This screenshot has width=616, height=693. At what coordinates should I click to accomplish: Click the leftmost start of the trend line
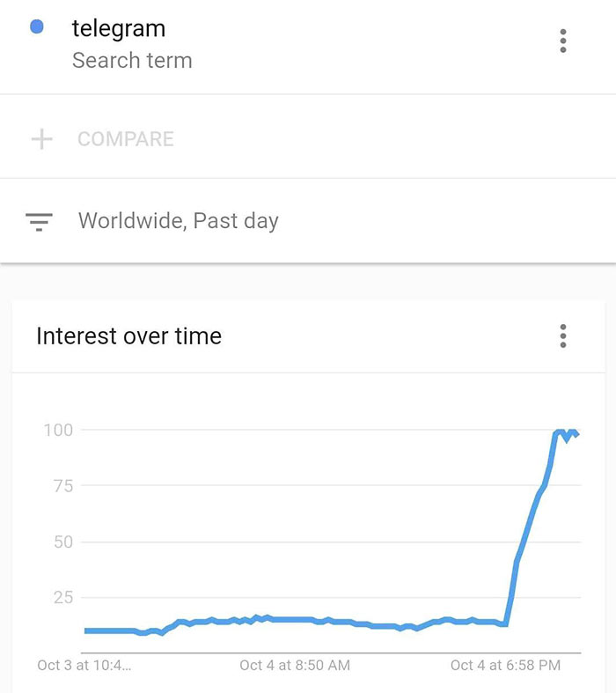pos(86,630)
